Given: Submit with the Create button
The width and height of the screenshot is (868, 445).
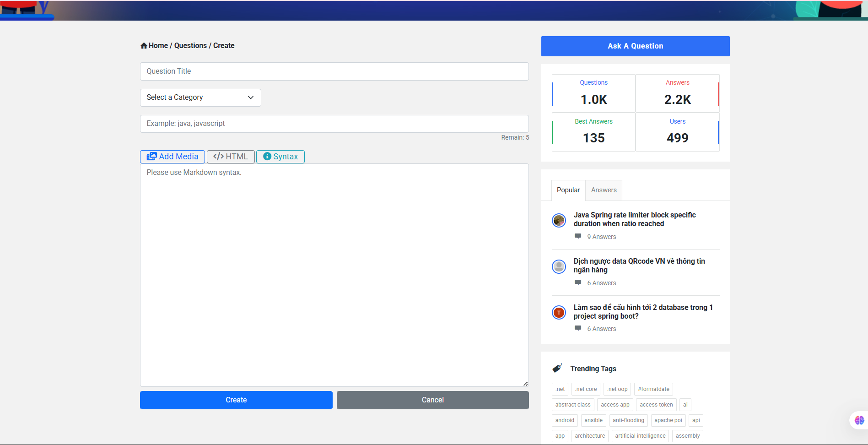Looking at the screenshot, I should (x=236, y=400).
